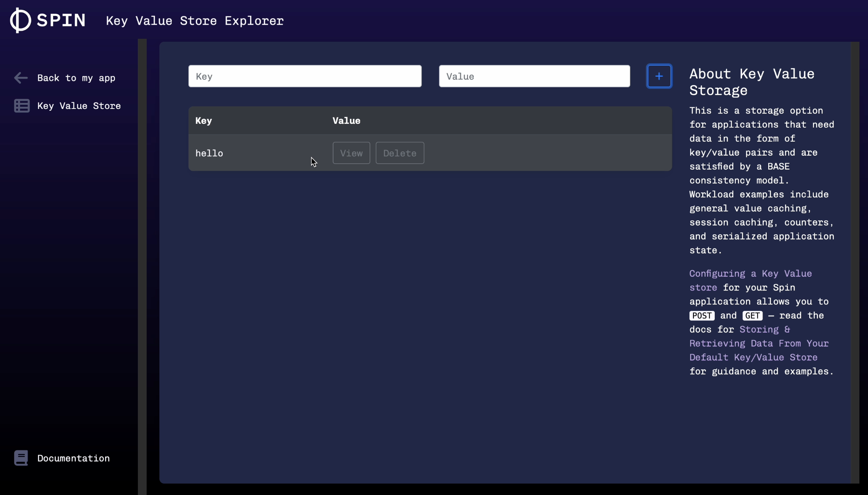Select the 'hello' key cell

pos(209,153)
